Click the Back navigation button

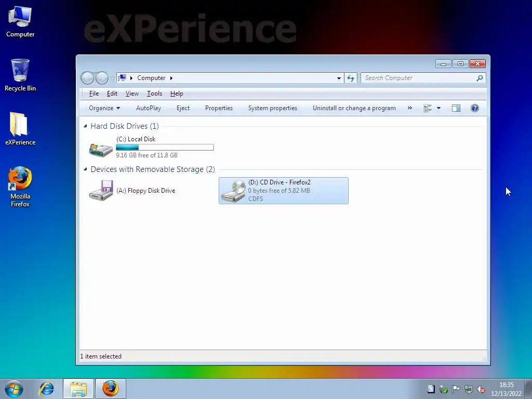pos(87,78)
